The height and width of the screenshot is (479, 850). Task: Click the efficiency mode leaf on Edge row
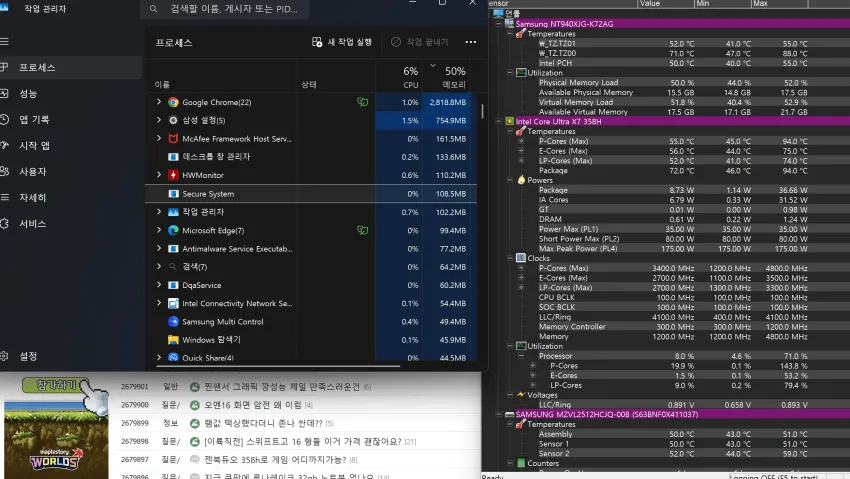[363, 230]
